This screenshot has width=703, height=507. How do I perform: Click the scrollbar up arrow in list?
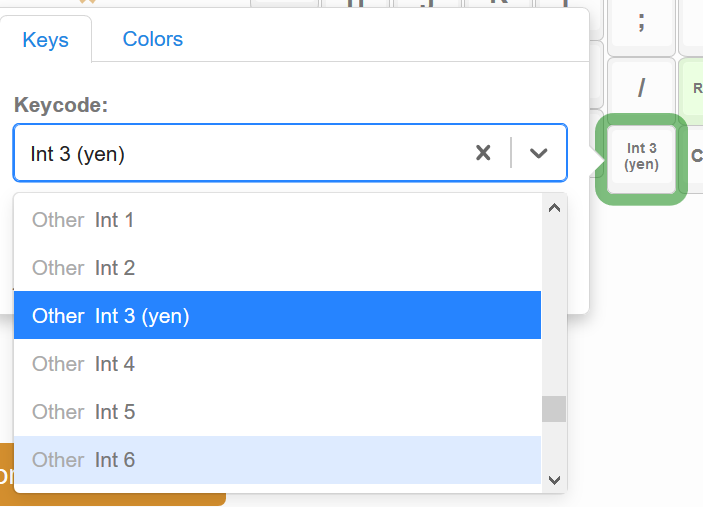click(554, 208)
